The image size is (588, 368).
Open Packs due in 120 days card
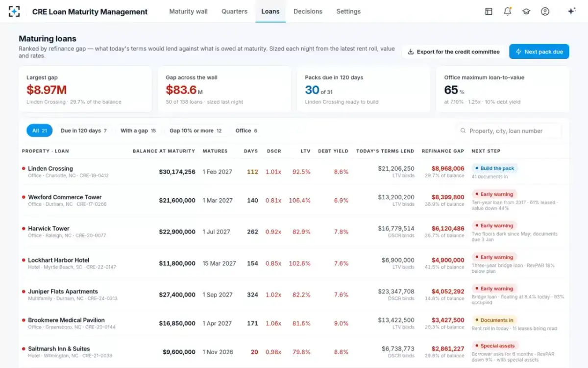pos(364,89)
